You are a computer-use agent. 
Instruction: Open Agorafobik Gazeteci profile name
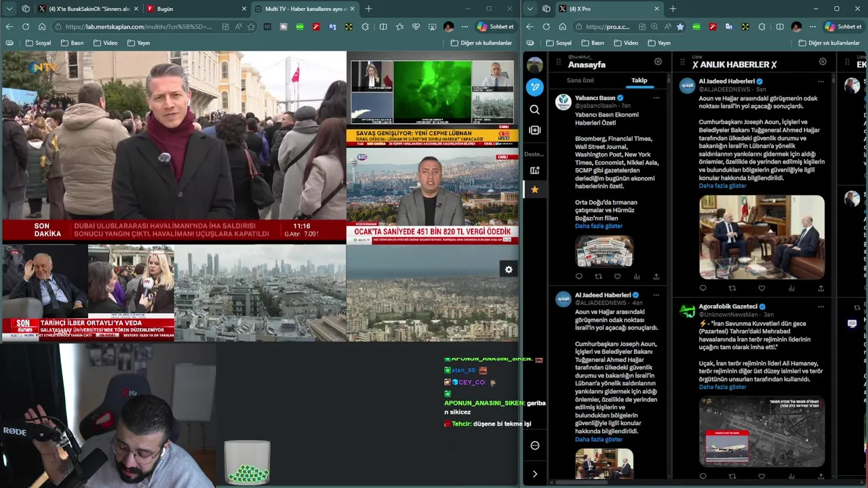728,306
